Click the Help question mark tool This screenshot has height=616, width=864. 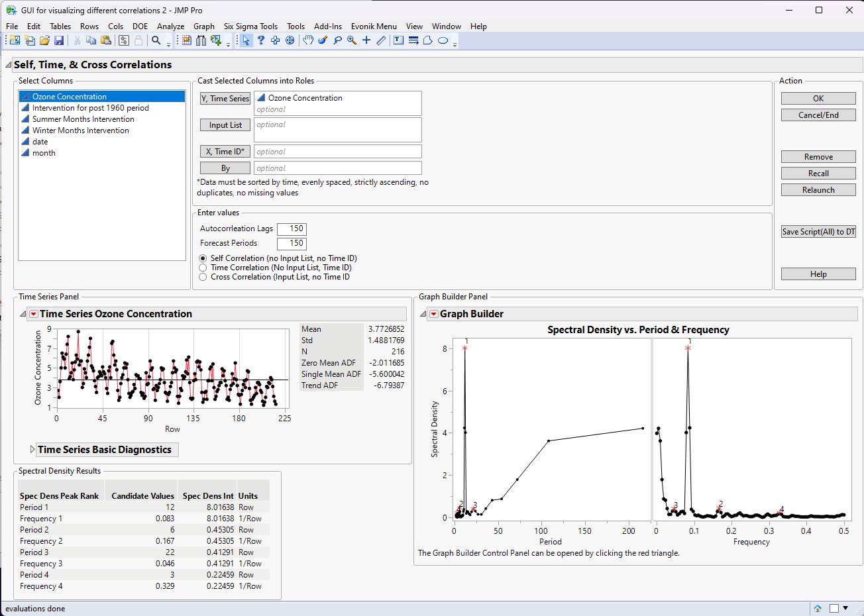pos(261,40)
